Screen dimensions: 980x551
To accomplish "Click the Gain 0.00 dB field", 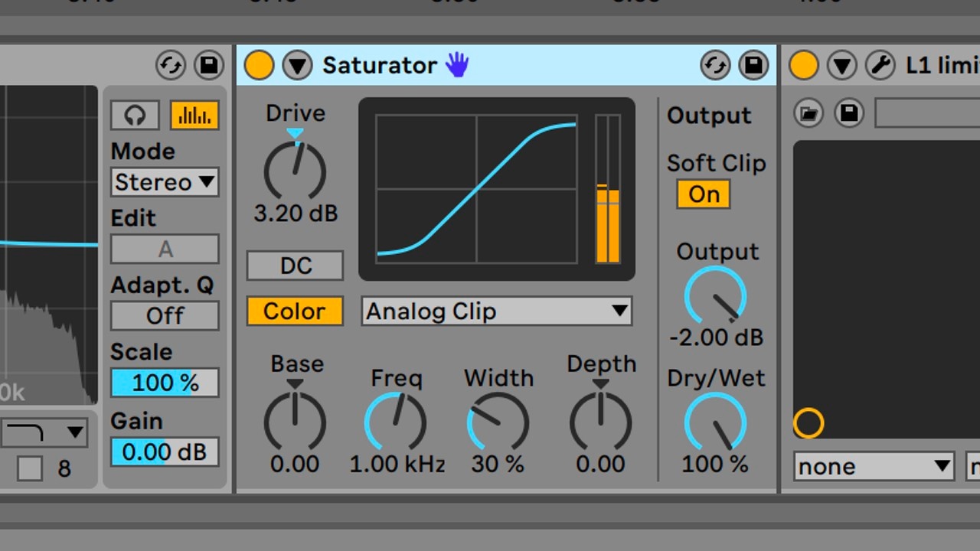I will [165, 452].
